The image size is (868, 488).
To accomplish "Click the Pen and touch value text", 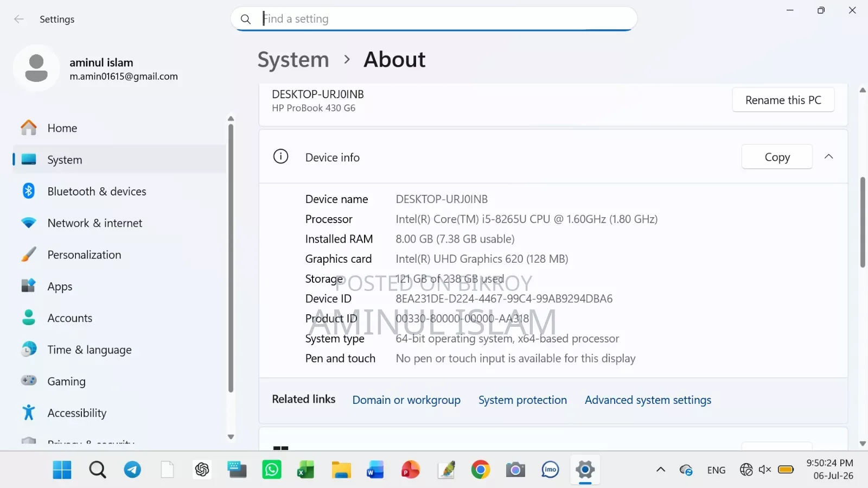I will (515, 358).
